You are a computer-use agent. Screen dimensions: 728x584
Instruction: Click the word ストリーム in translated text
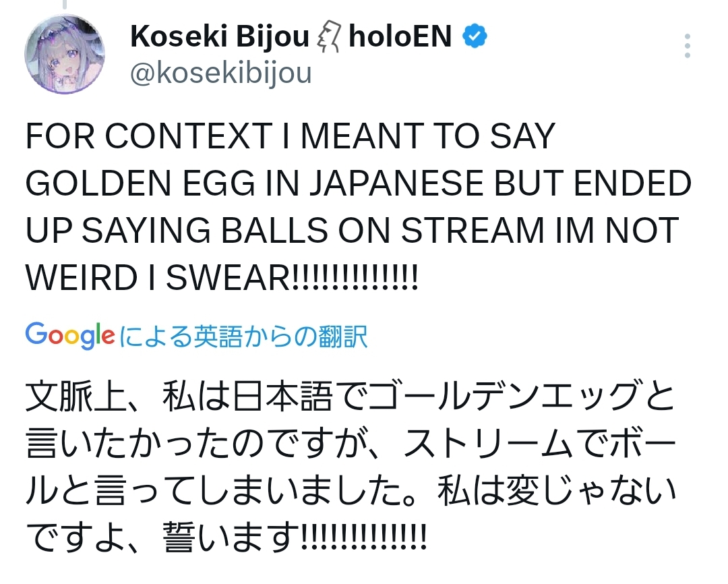pos(489,444)
